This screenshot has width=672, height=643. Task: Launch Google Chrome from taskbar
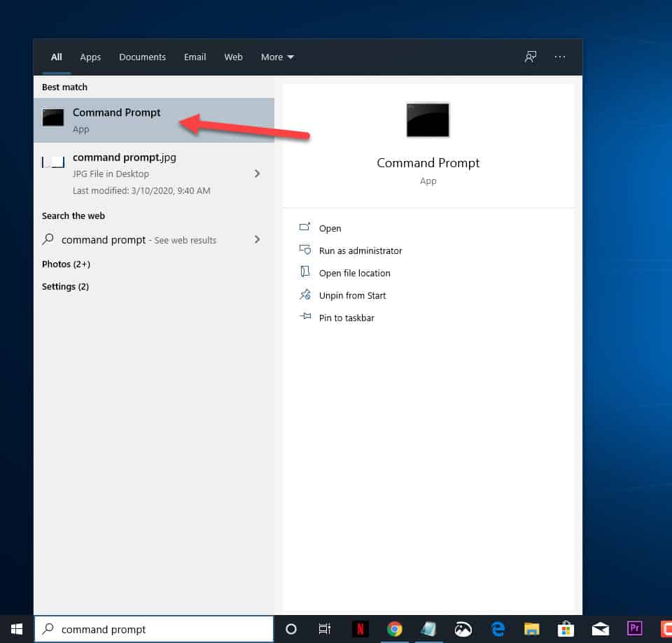pos(394,629)
